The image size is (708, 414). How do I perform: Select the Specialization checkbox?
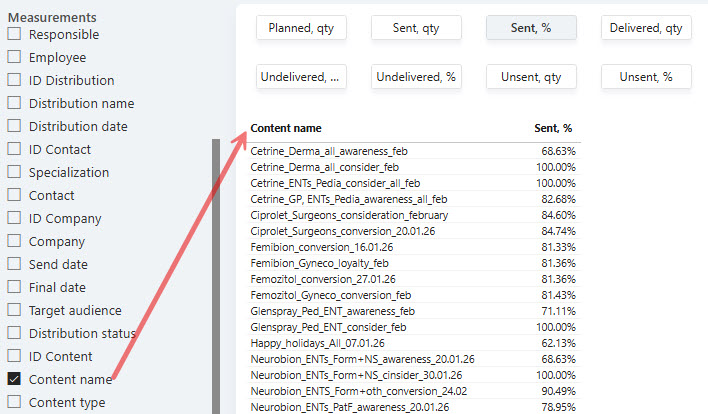coord(14,172)
